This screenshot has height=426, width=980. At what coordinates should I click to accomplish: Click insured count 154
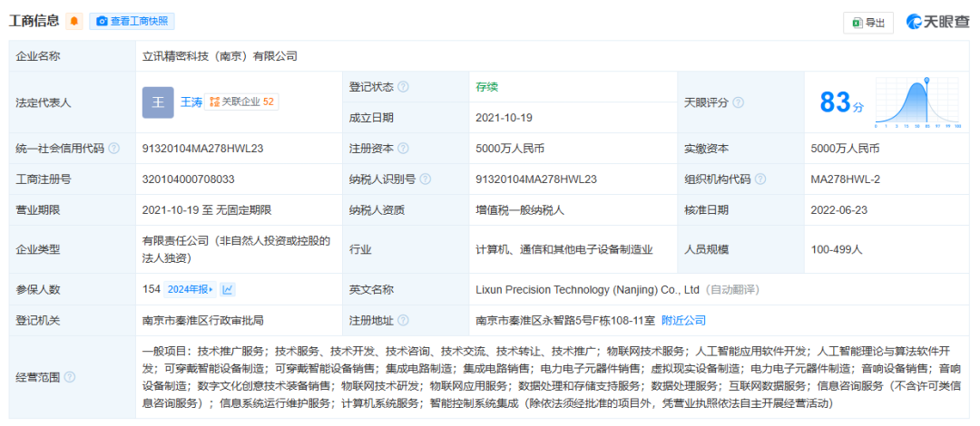tap(152, 289)
